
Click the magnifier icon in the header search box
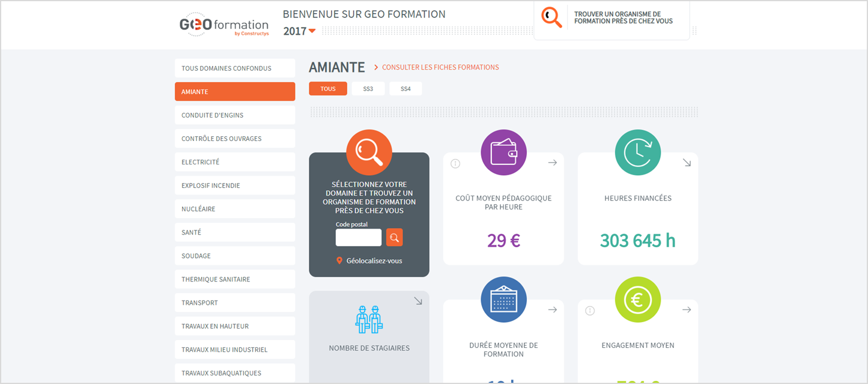point(551,17)
